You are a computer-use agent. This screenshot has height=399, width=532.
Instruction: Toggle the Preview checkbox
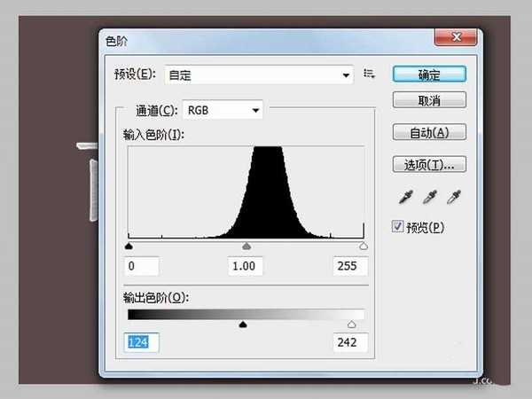[x=397, y=227]
